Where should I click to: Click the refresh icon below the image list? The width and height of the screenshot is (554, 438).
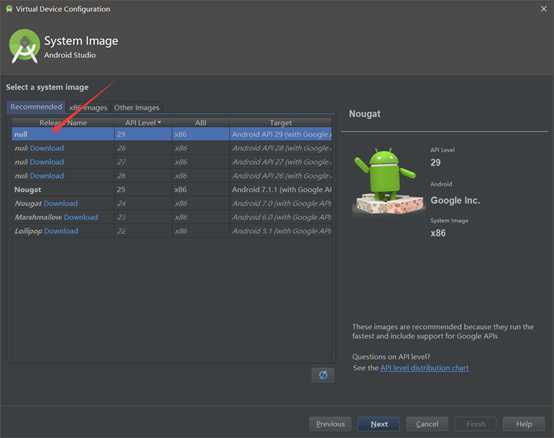tap(323, 375)
